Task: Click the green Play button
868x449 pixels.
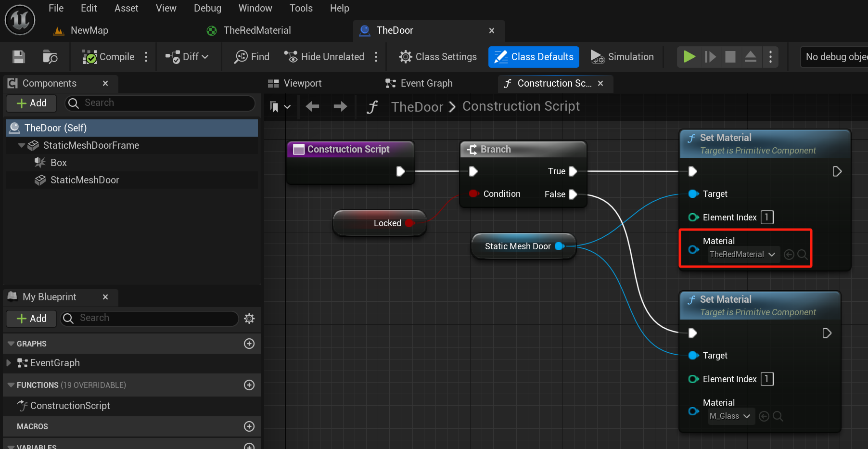Action: pos(689,57)
